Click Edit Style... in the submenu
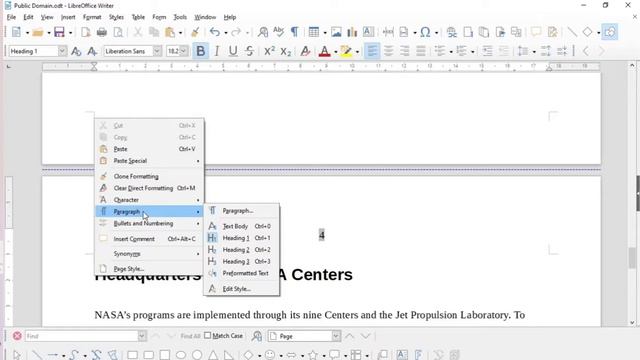This screenshot has height=360, width=640. (242, 289)
